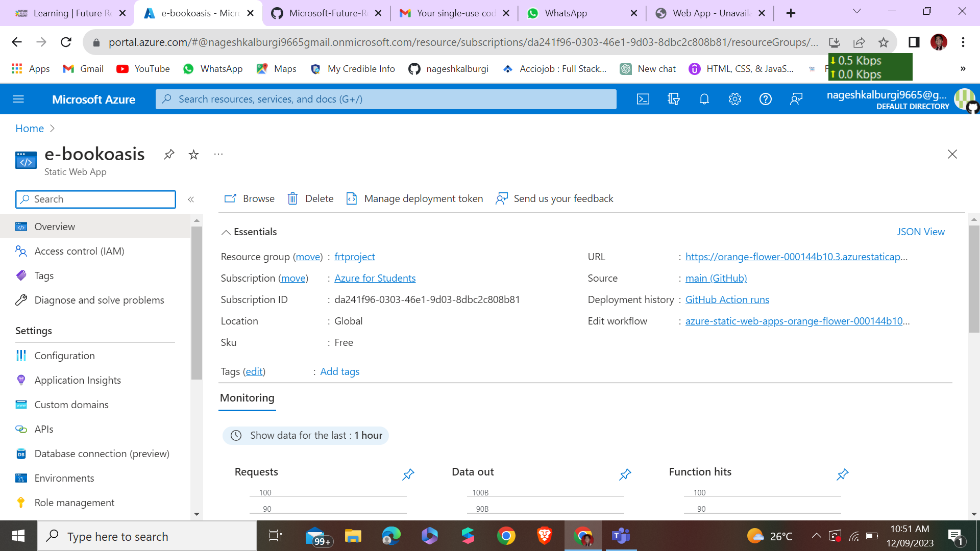This screenshot has width=980, height=551.
Task: Launch Azure Cloud Shell from top bar
Action: click(643, 99)
